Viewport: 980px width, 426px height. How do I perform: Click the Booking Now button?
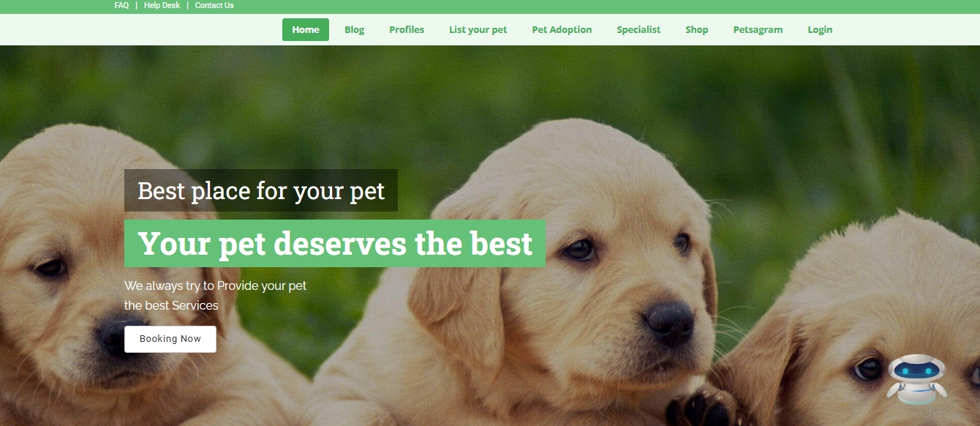point(170,339)
